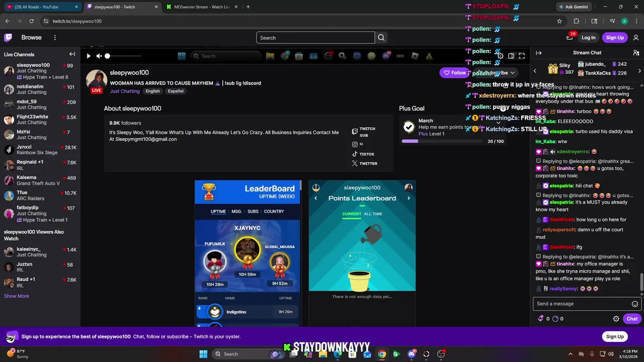Open the Twitch home logo
This screenshot has width=644, height=362.
pos(8,38)
